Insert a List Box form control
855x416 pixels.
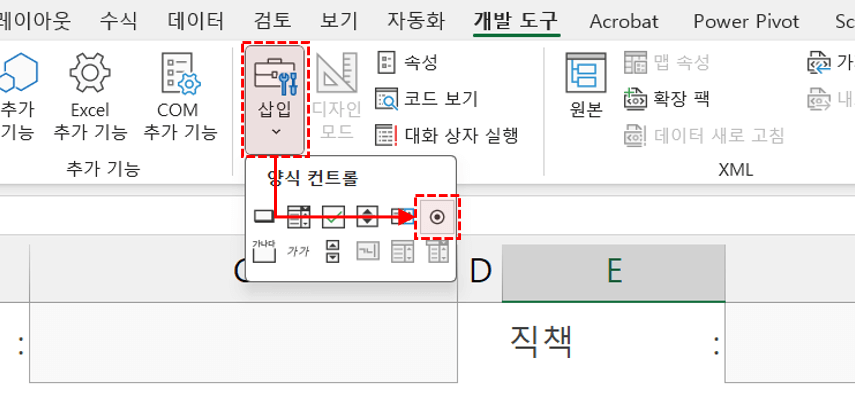point(402,216)
